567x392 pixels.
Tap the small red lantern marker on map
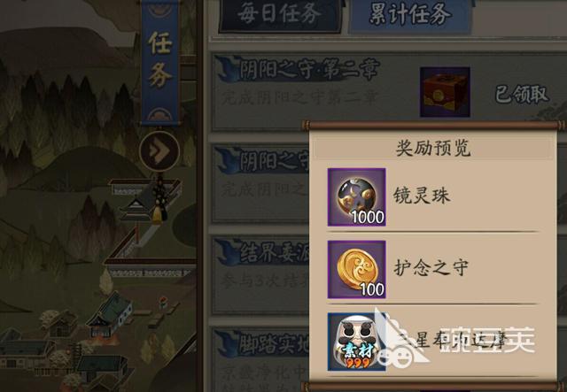tap(163, 302)
